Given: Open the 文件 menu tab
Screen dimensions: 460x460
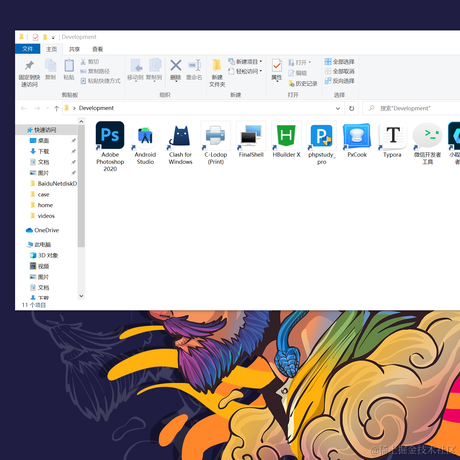Looking at the screenshot, I should [28, 49].
